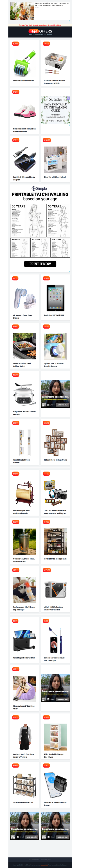Image resolution: width=90 pixels, height=868 pixels.
Task: Open Apple iPad 2 9" WiFi 16GB title
Action: pos(54,315)
